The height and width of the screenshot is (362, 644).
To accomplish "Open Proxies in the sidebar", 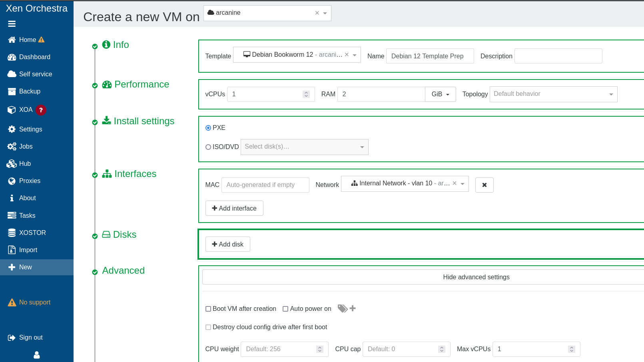I will (37, 181).
